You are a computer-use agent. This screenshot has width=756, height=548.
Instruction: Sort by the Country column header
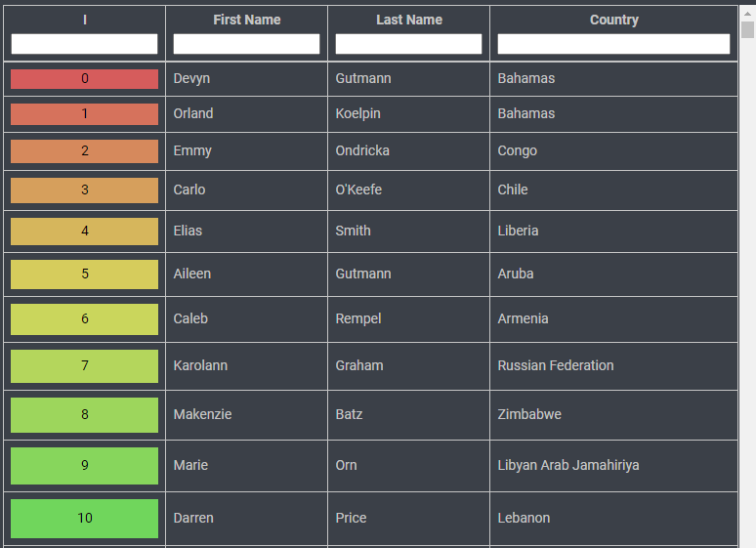pos(613,20)
